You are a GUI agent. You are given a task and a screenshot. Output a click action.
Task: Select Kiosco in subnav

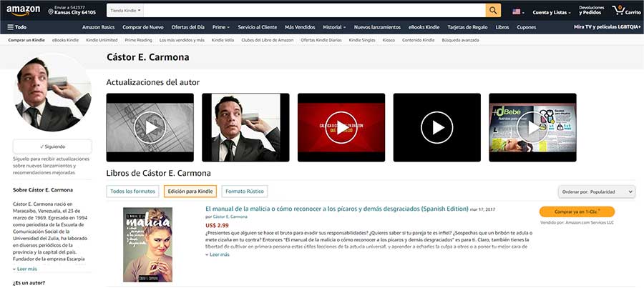(x=389, y=40)
